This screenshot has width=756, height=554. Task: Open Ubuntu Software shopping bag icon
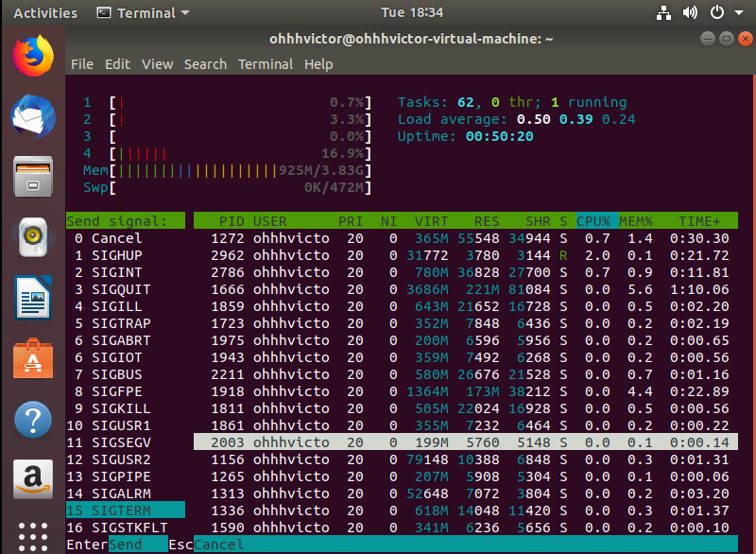[33, 358]
